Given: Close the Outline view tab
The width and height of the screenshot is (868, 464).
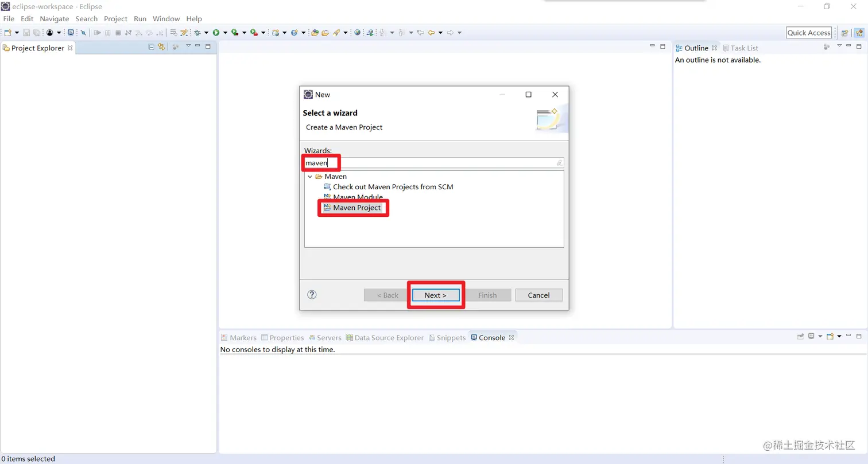Looking at the screenshot, I should pos(714,48).
